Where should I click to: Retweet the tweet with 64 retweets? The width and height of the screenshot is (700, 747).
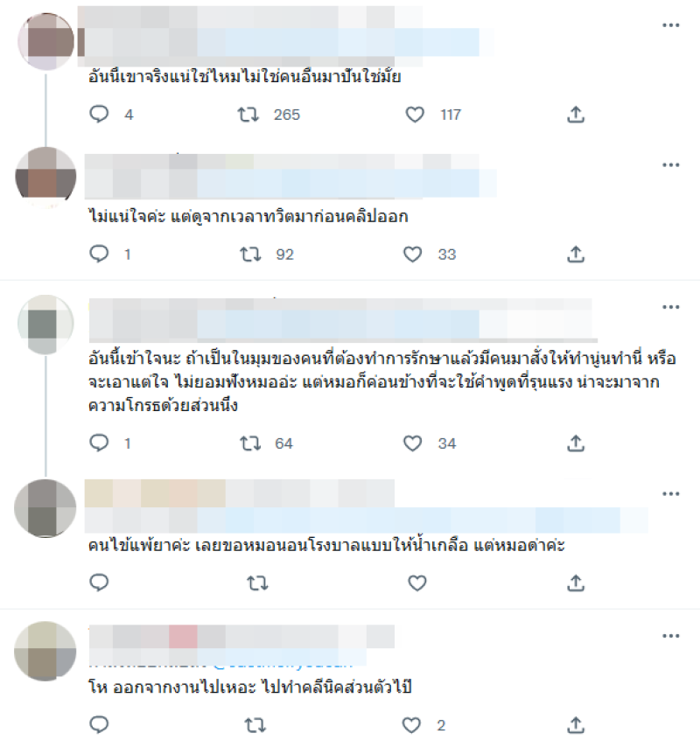tap(250, 443)
